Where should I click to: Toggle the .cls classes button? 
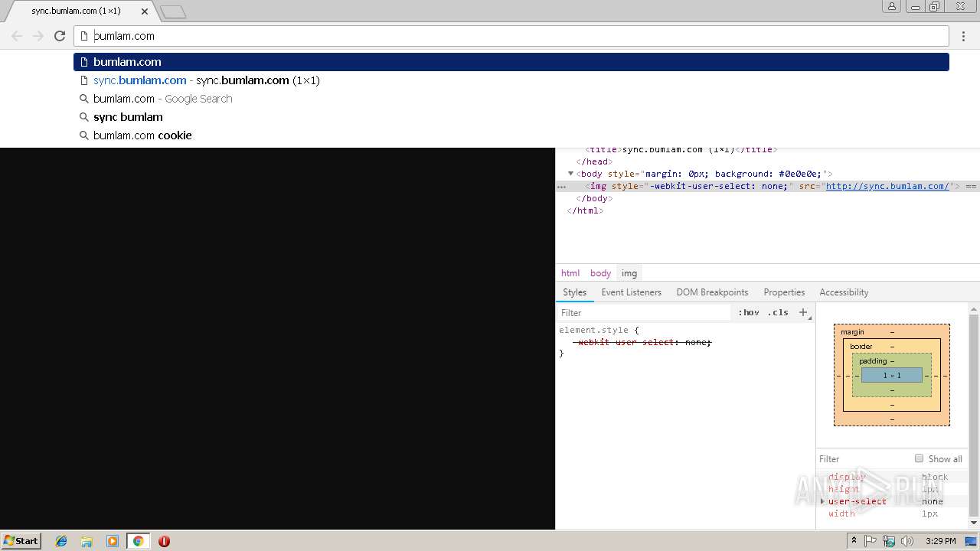tap(778, 312)
